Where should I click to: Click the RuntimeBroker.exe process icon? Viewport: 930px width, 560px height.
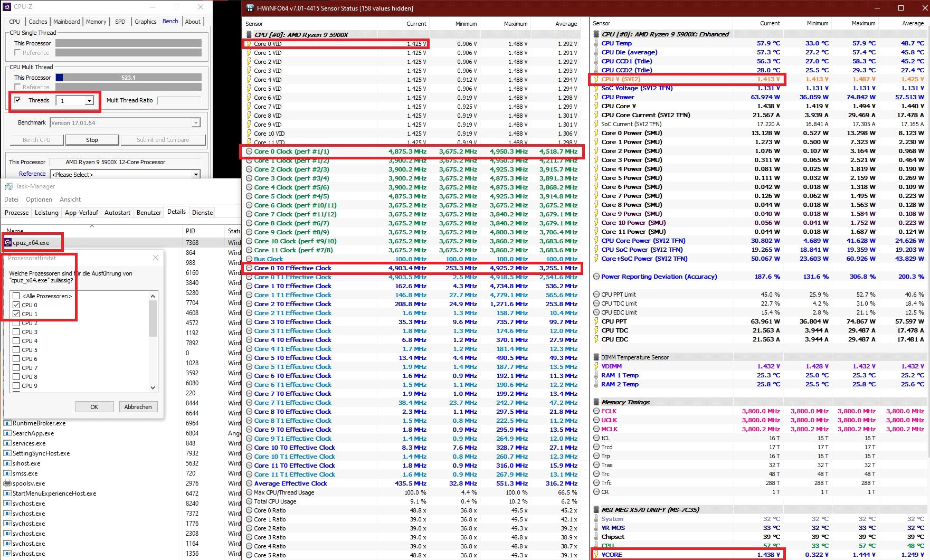8,423
